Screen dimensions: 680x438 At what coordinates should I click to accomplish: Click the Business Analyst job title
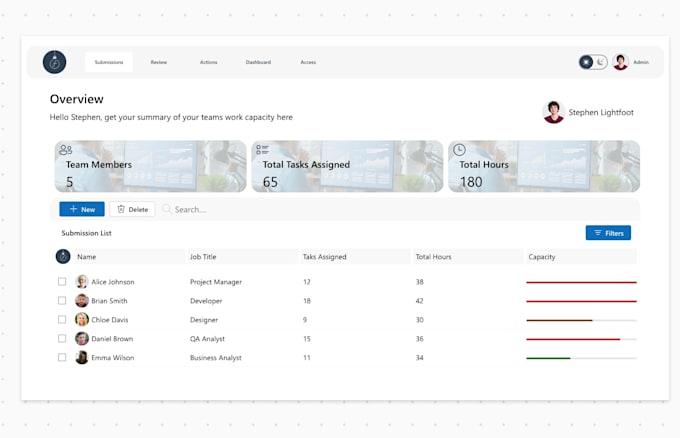click(216, 358)
